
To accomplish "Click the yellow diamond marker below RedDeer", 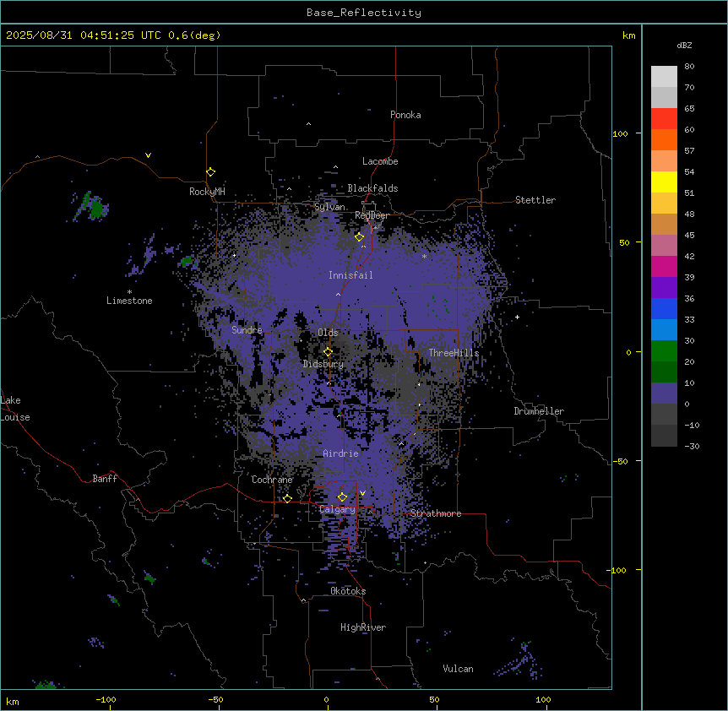I will [359, 237].
